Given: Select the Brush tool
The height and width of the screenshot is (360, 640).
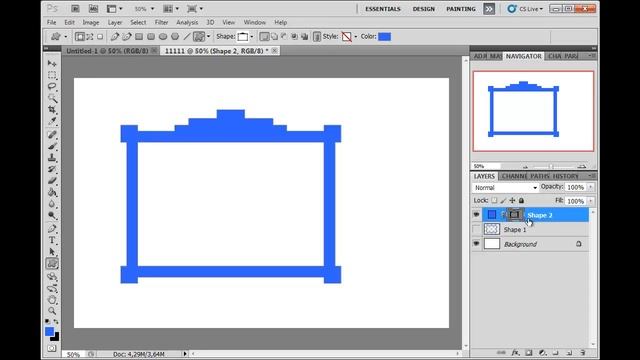Looking at the screenshot, I should pyautogui.click(x=52, y=146).
